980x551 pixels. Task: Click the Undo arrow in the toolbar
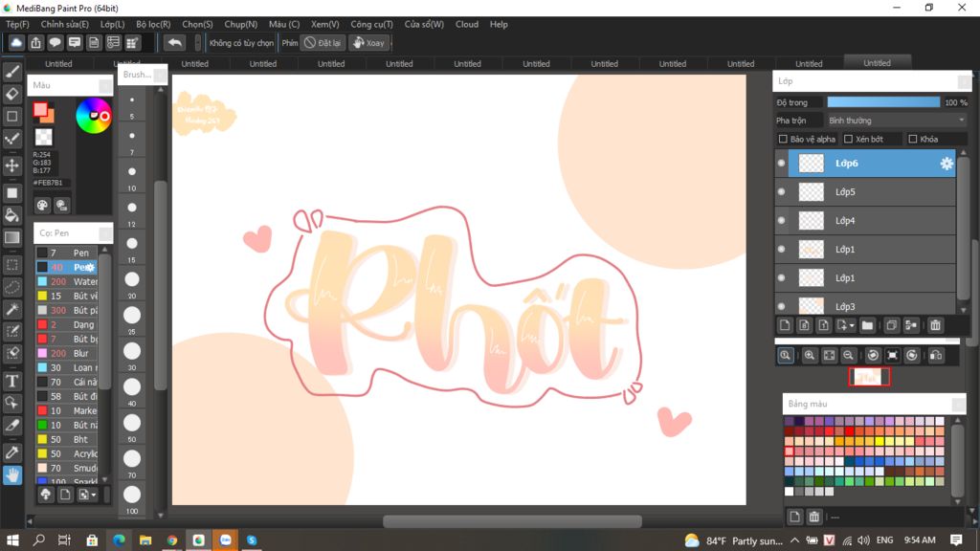coord(175,42)
